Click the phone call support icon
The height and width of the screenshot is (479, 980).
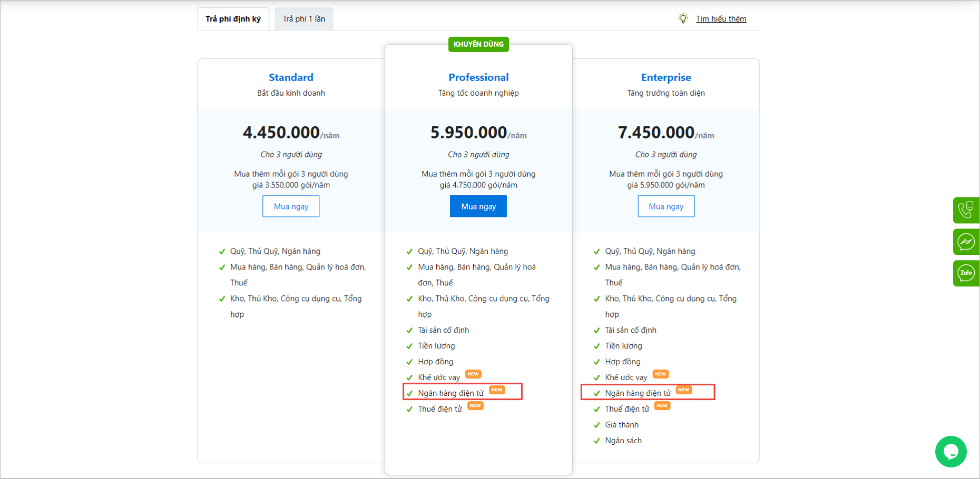[x=966, y=210]
